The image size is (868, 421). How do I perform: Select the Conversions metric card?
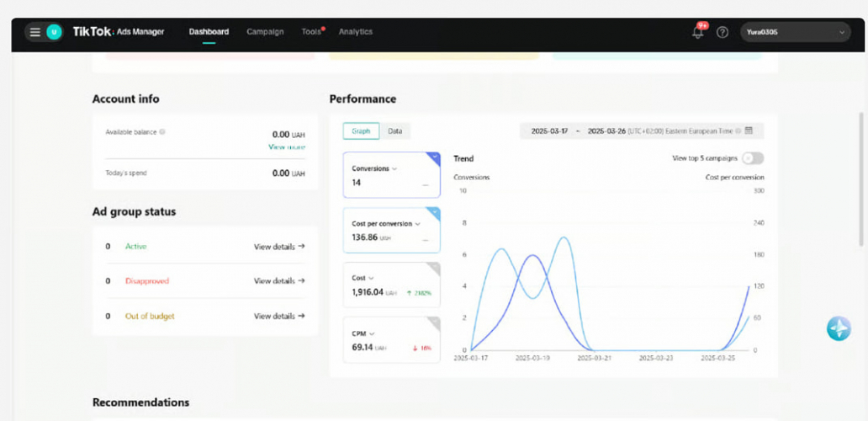(x=391, y=175)
